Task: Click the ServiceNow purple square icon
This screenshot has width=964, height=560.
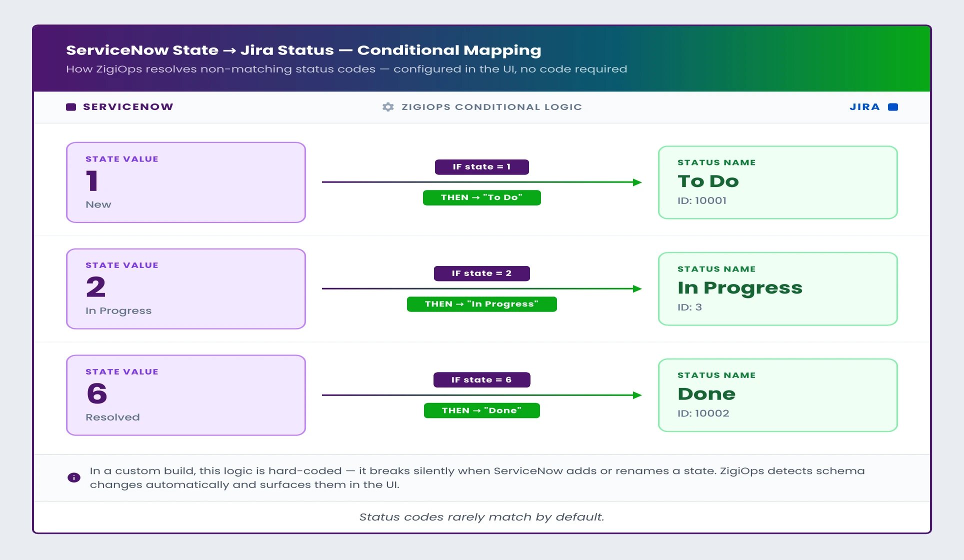Action: click(71, 107)
